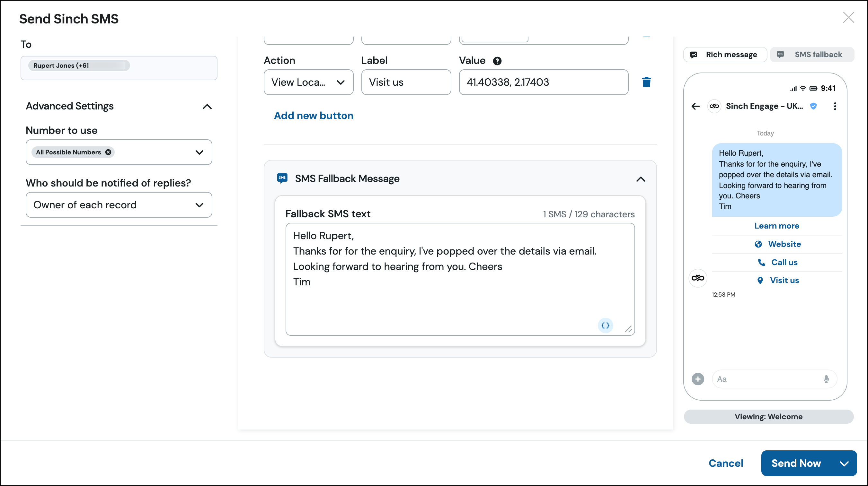Click into the Fallback SMS text area
The image size is (868, 486).
[x=460, y=279]
